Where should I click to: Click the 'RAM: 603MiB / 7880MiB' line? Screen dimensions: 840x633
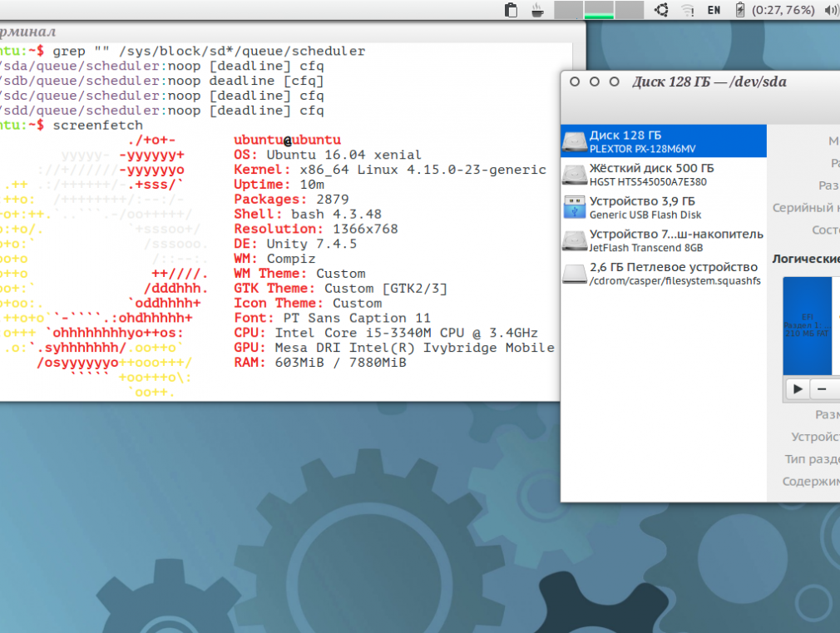click(x=320, y=363)
